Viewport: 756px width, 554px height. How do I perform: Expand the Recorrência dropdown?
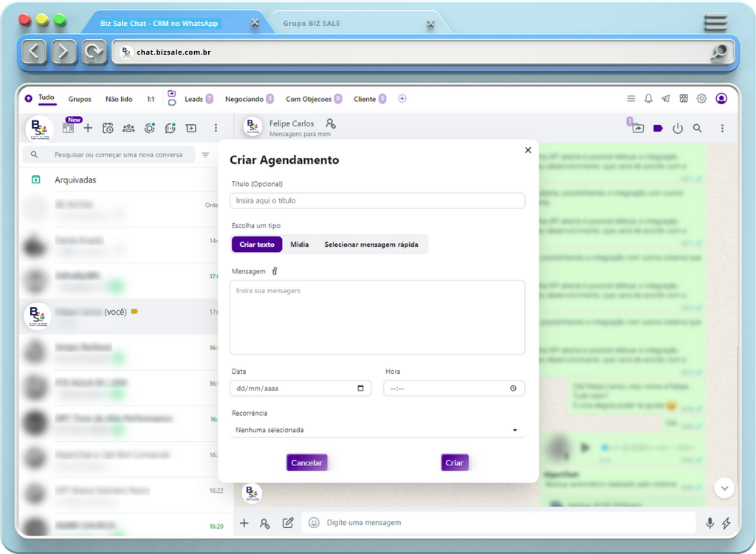(x=377, y=430)
